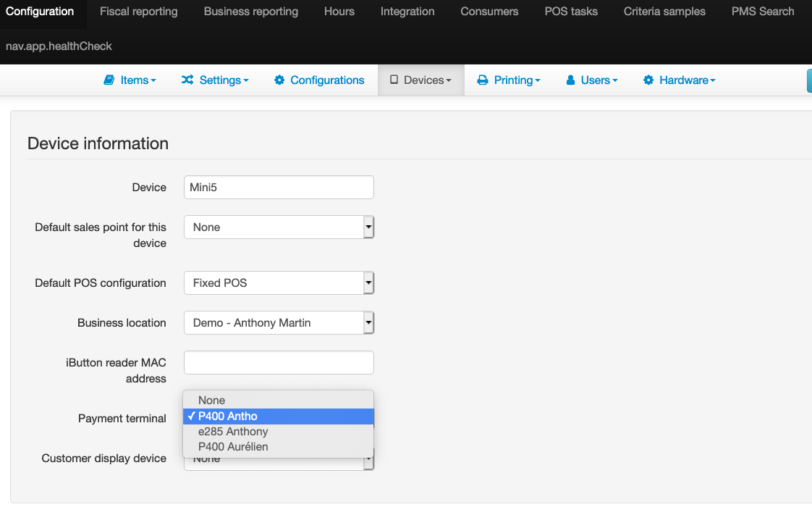Click the nav.app.healthCheck breadcrumb
This screenshot has height=515, width=812.
point(58,46)
